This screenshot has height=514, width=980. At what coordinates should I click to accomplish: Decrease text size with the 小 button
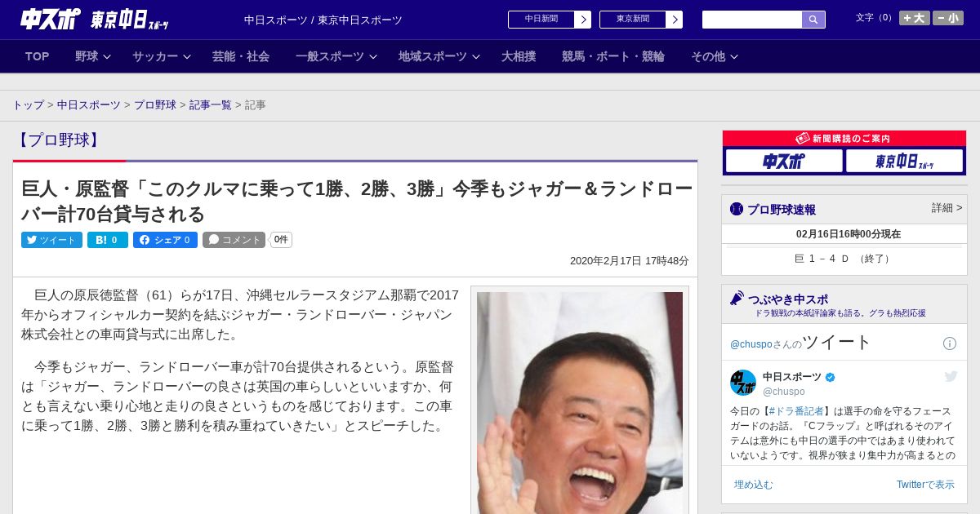pos(948,18)
